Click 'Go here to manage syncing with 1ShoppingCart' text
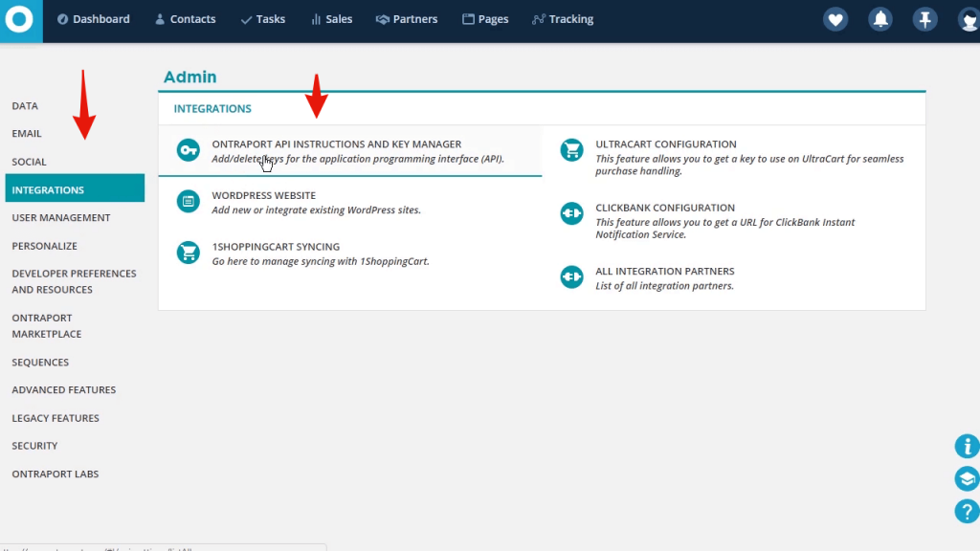980x551 pixels. [x=321, y=262]
